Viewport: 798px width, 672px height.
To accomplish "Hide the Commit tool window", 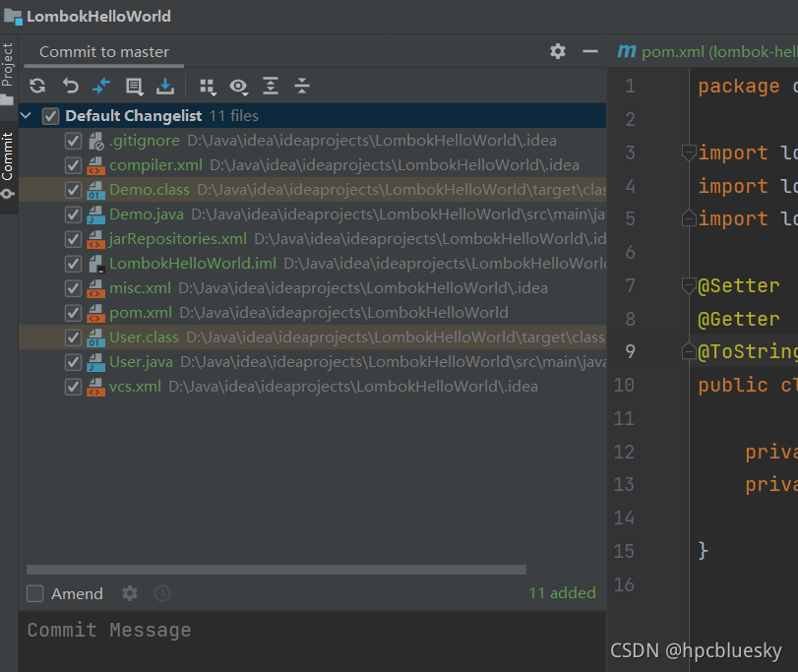I will [x=589, y=51].
